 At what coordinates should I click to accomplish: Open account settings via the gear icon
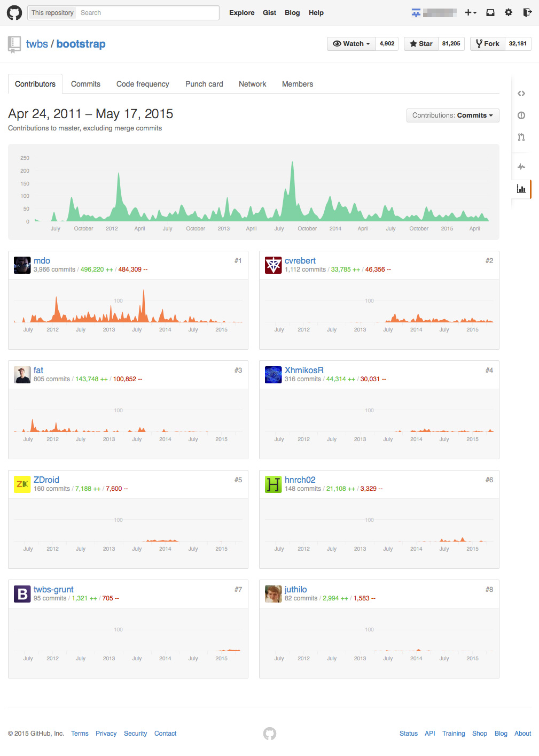click(508, 12)
